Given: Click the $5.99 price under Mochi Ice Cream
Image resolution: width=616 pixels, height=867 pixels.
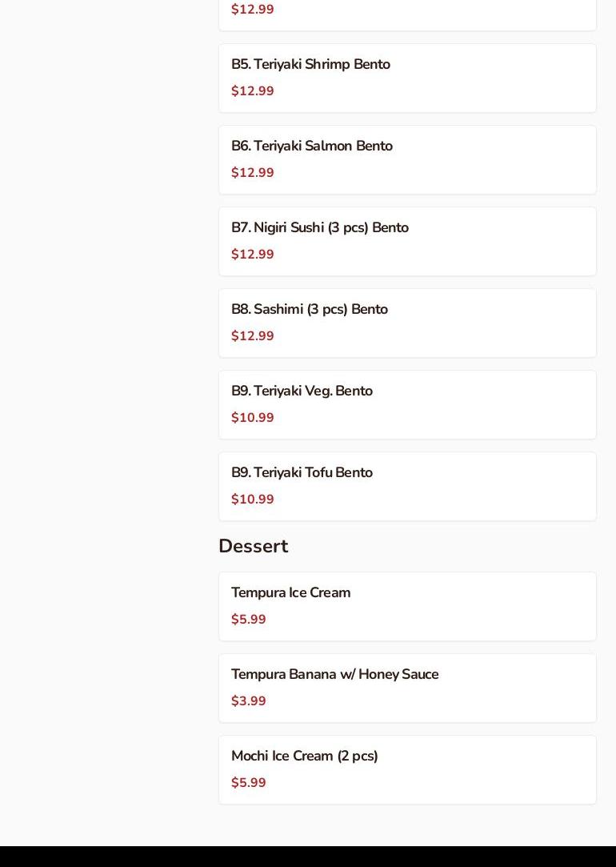Looking at the screenshot, I should pyautogui.click(x=248, y=783).
